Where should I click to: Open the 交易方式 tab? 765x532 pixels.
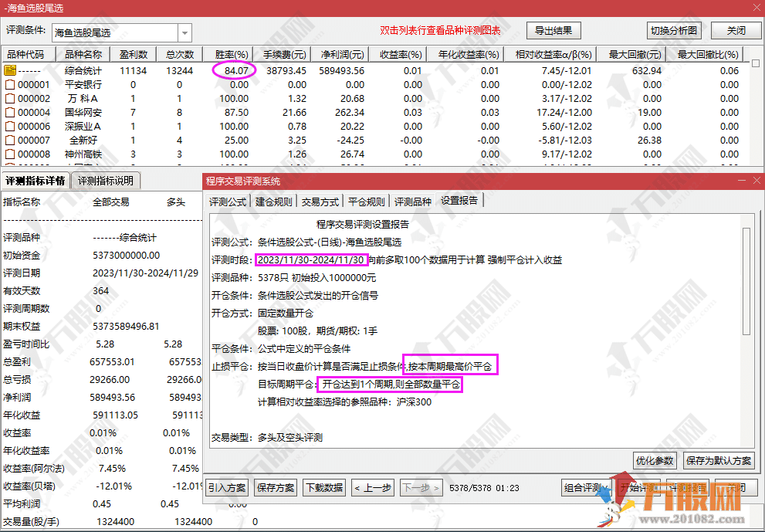[320, 202]
